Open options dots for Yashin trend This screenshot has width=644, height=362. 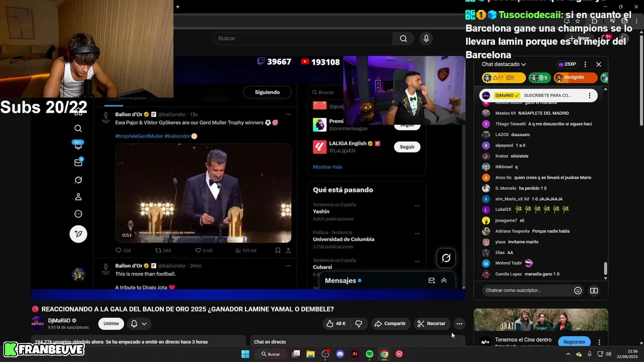tap(417, 206)
